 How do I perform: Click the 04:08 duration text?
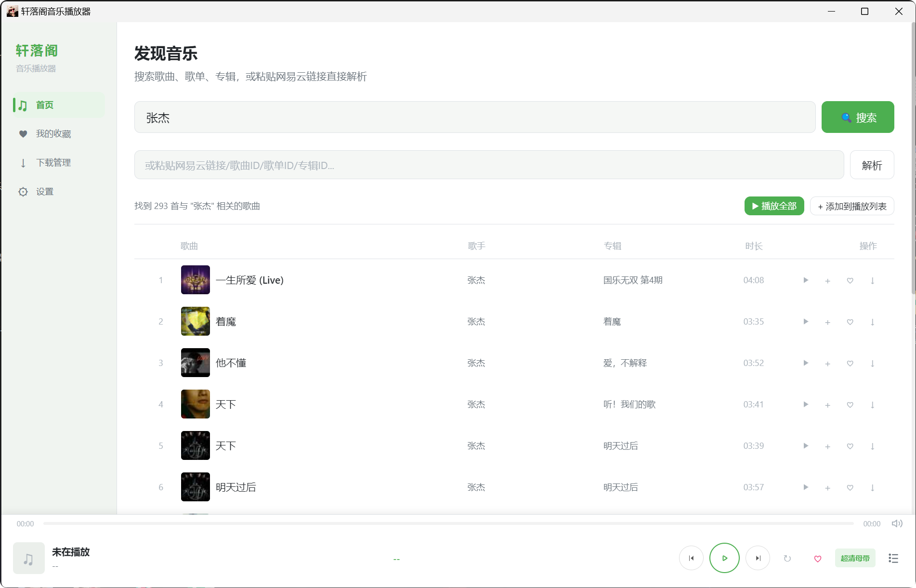(753, 280)
